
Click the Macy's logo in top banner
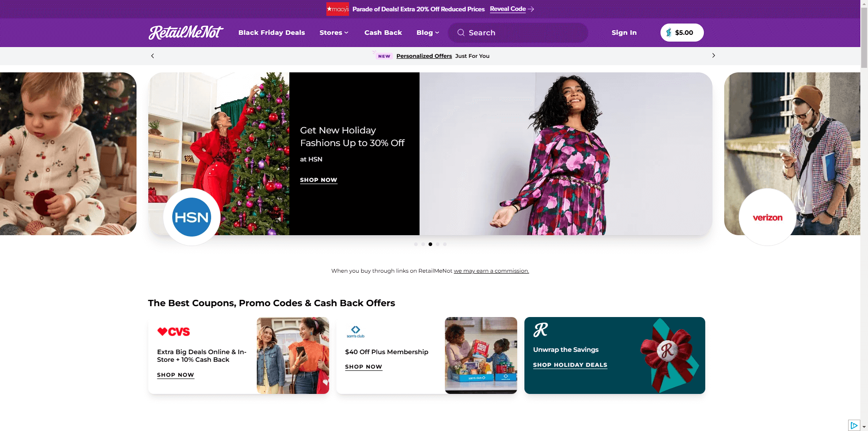pyautogui.click(x=338, y=9)
